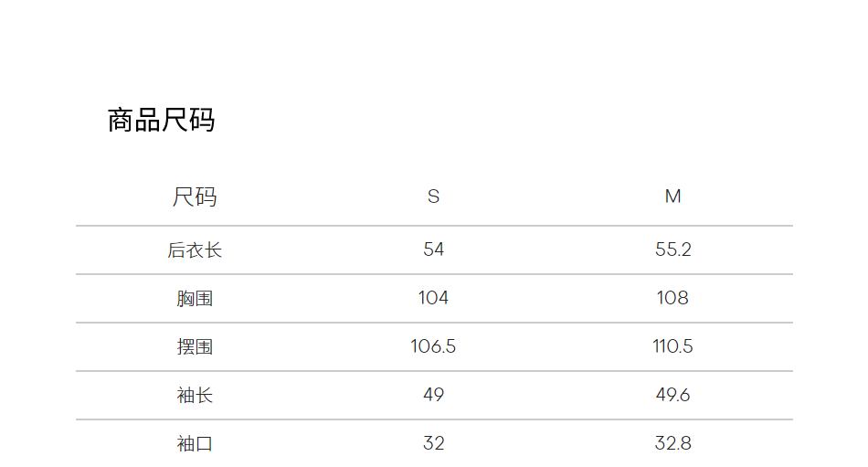Click the 106.5 摆围 value
The image size is (868, 467).
(433, 346)
